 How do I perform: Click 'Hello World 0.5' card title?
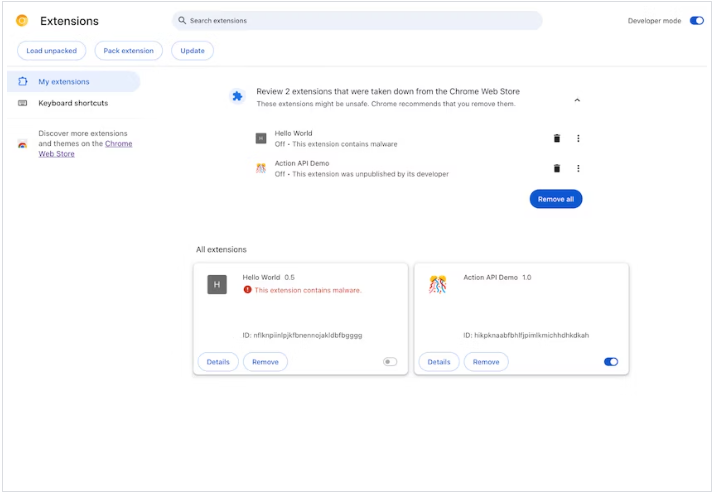pos(268,277)
